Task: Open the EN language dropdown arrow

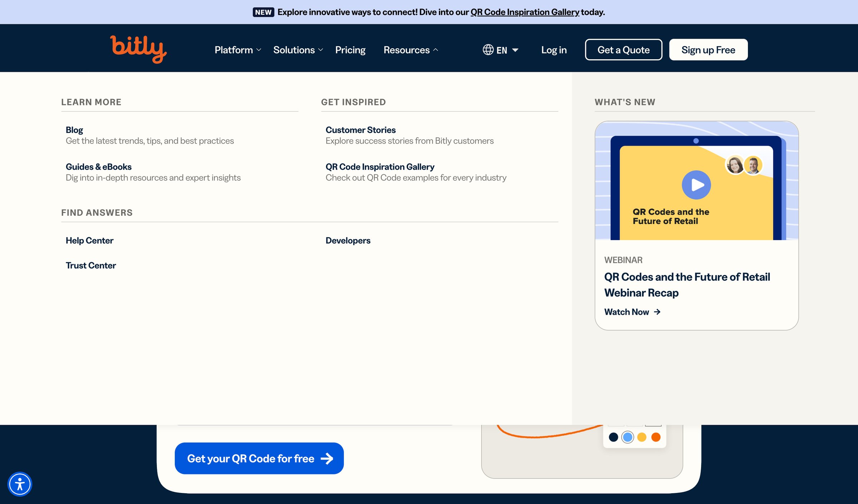Action: tap(515, 50)
